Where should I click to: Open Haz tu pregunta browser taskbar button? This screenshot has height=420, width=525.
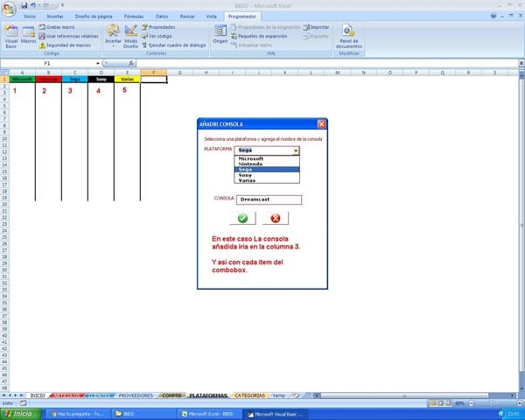point(77,414)
